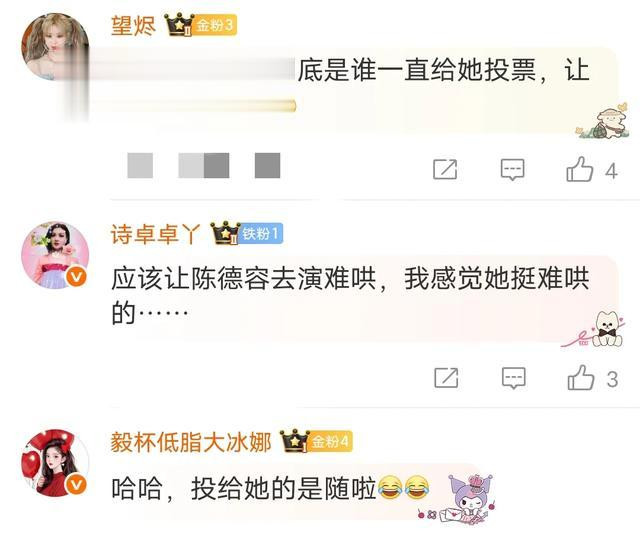Image resolution: width=640 pixels, height=533 pixels.
Task: Tap crown icon next to 望烬
Action: coord(179,24)
